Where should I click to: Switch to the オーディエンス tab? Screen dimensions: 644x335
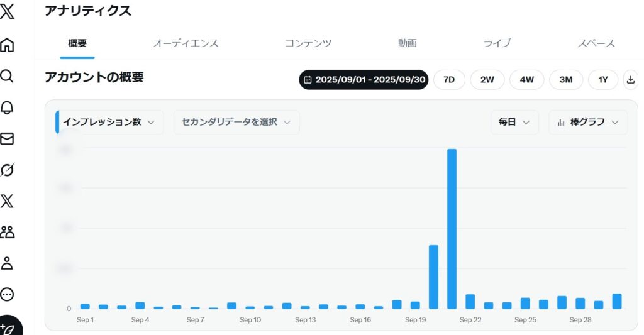pos(186,43)
